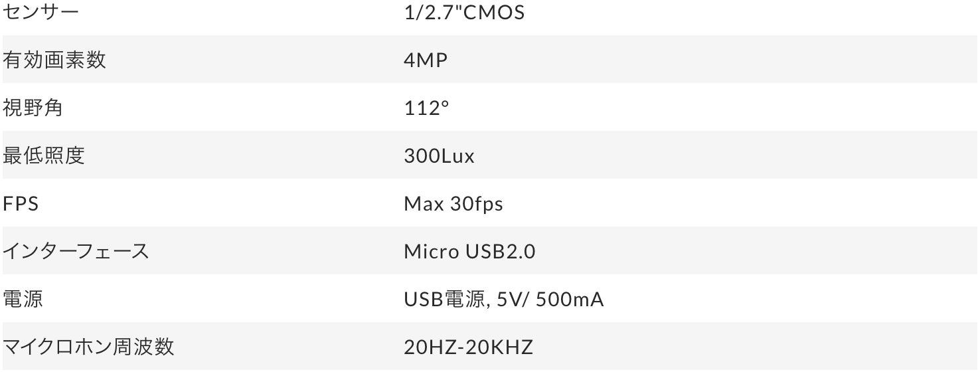Select the USB電源, 5V/ 500mA value
Screen dimensions: 980x372
504,299
